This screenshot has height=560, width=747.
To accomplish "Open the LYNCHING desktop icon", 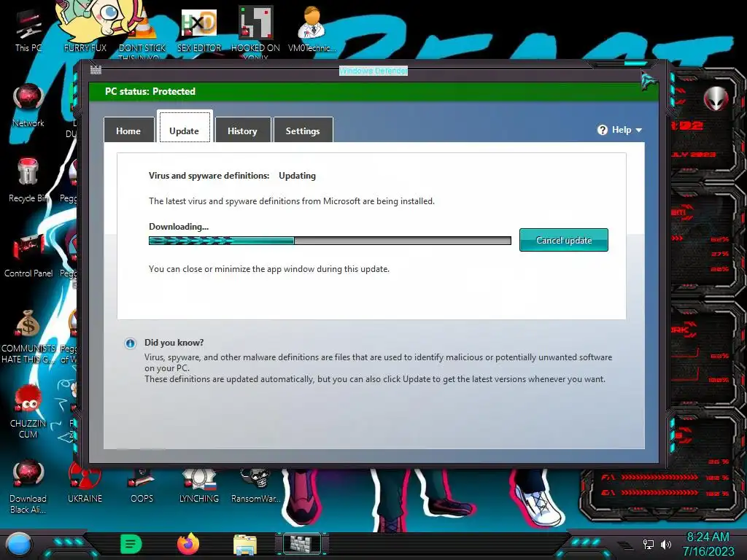I will [199, 485].
